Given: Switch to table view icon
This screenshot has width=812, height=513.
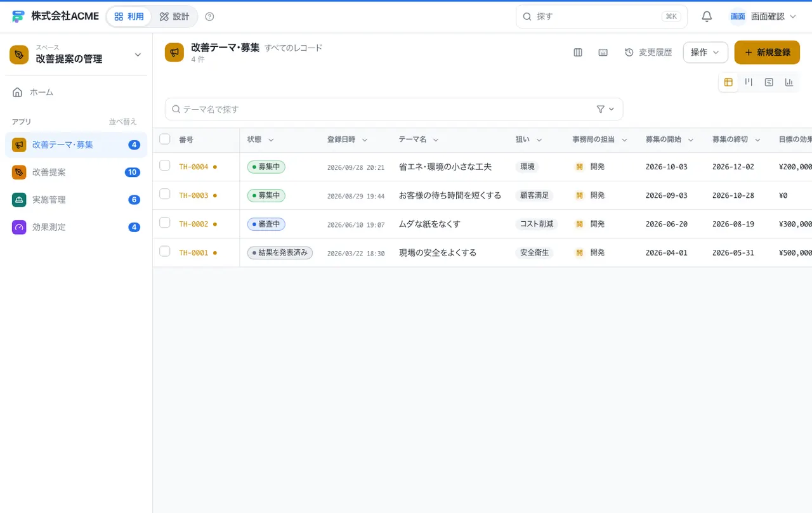Looking at the screenshot, I should tap(728, 82).
